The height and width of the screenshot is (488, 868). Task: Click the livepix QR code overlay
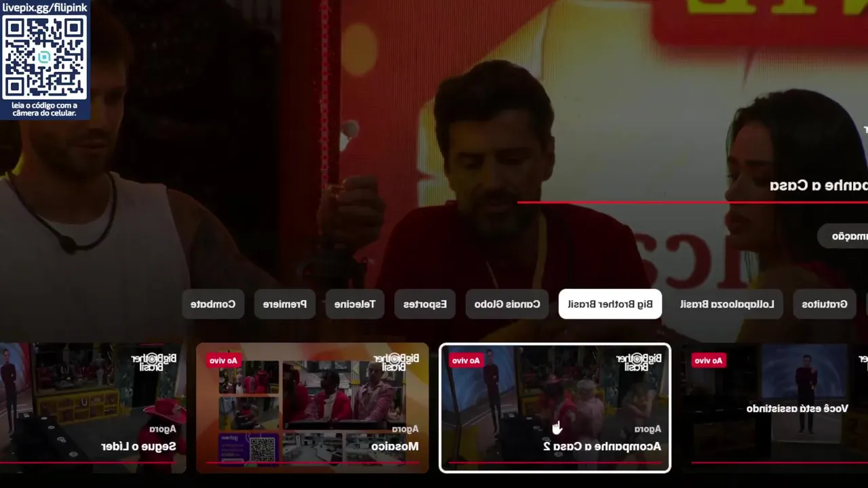click(45, 57)
